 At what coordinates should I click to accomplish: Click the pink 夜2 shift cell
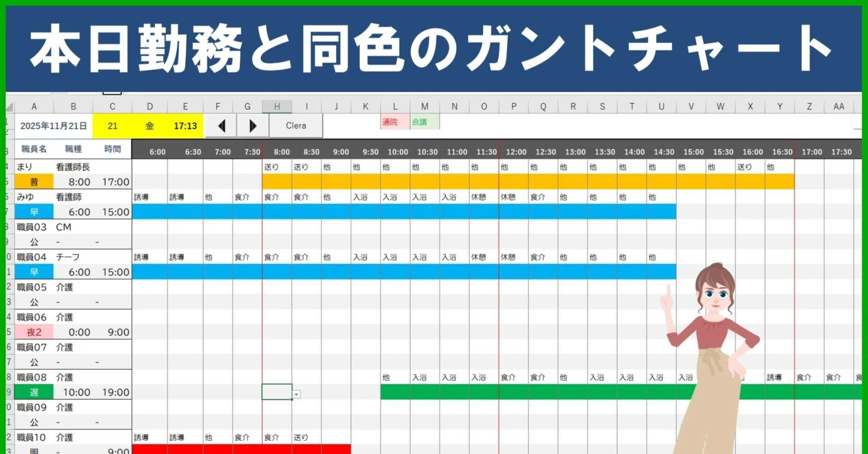point(34,332)
